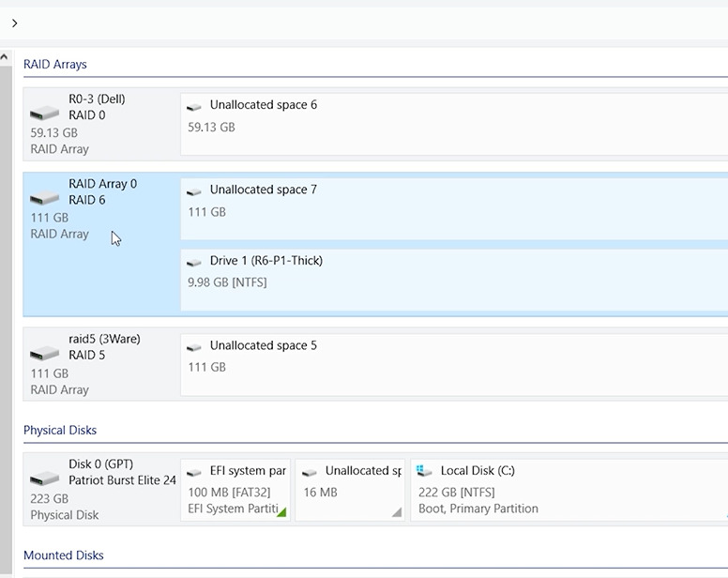The image size is (728, 578).
Task: Click the 'Drive 1 (R6-P1-Thick)' text
Action: click(x=266, y=261)
